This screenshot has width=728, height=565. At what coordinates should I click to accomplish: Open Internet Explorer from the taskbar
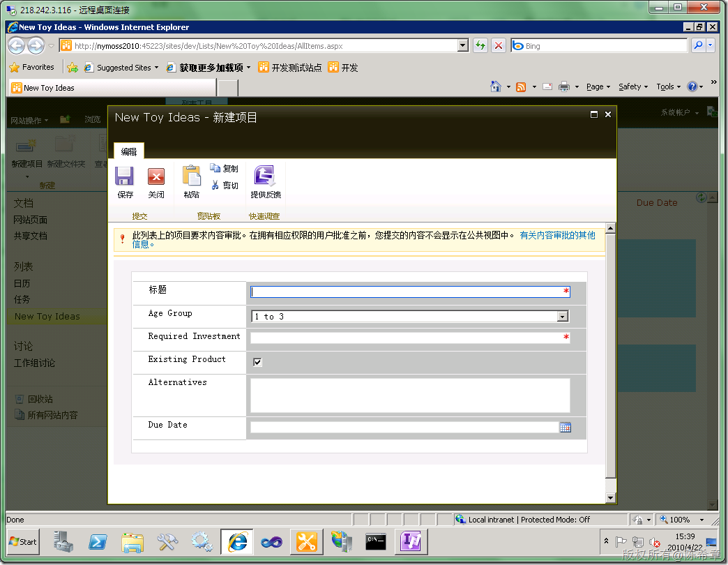coord(237,542)
